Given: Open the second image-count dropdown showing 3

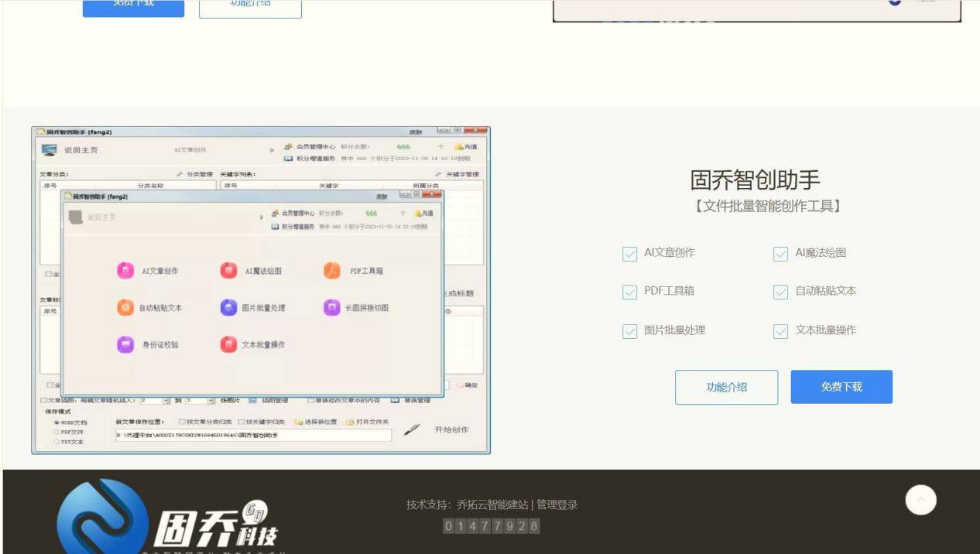Looking at the screenshot, I should (x=211, y=401).
